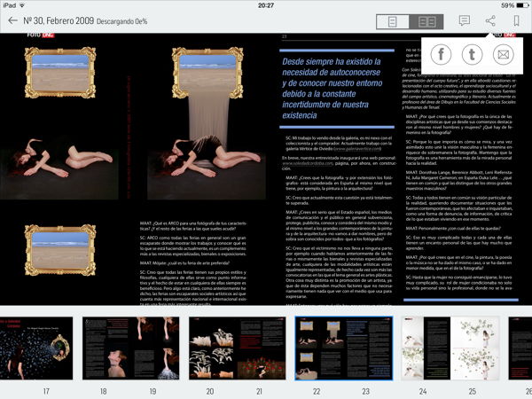This screenshot has height=399, width=532.
Task: Click page number 25 label
Action: (x=473, y=391)
